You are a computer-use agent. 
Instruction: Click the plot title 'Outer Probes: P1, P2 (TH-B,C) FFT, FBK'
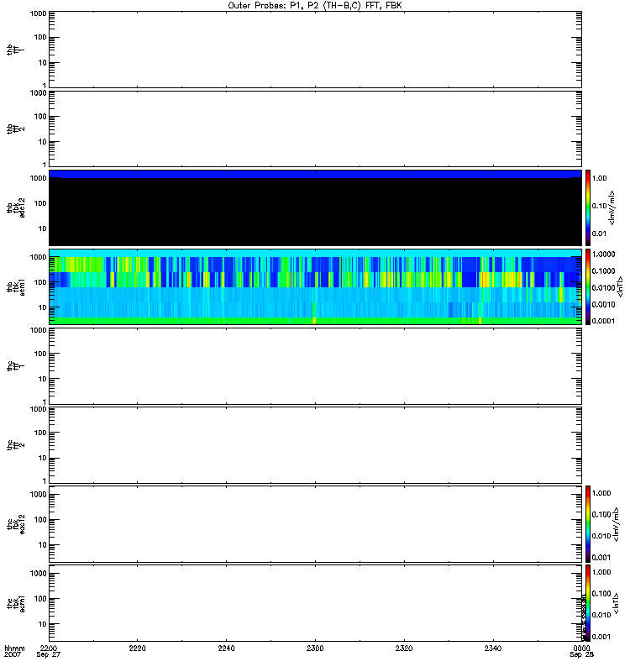point(315,6)
